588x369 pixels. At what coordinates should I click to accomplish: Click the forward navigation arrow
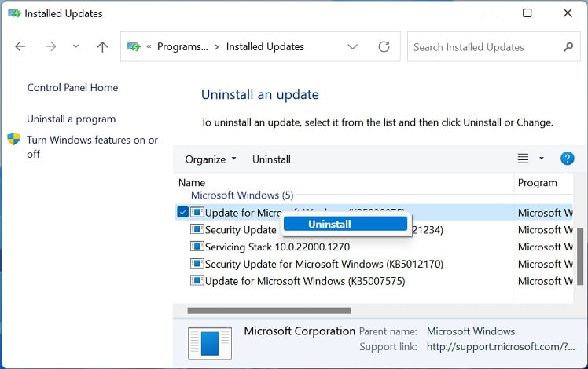click(x=50, y=46)
